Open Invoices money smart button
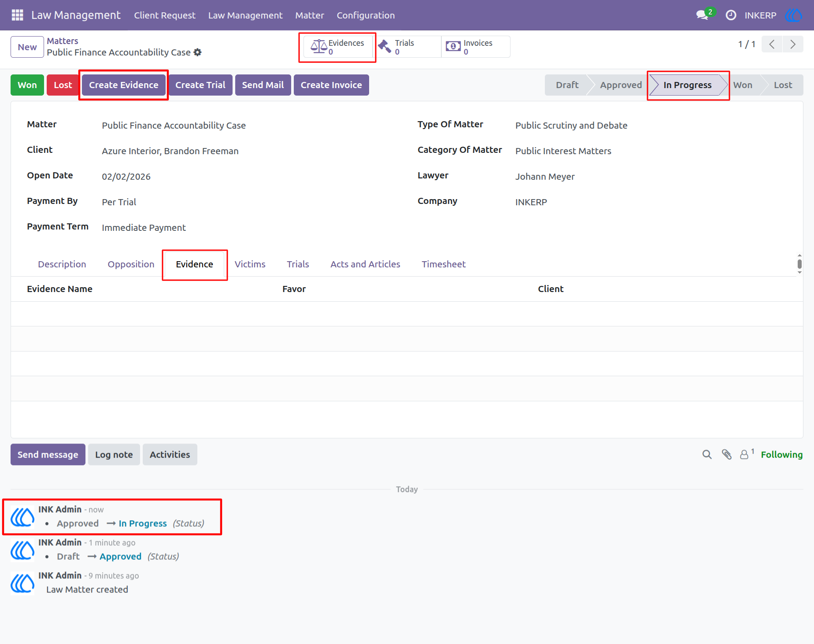 click(476, 47)
